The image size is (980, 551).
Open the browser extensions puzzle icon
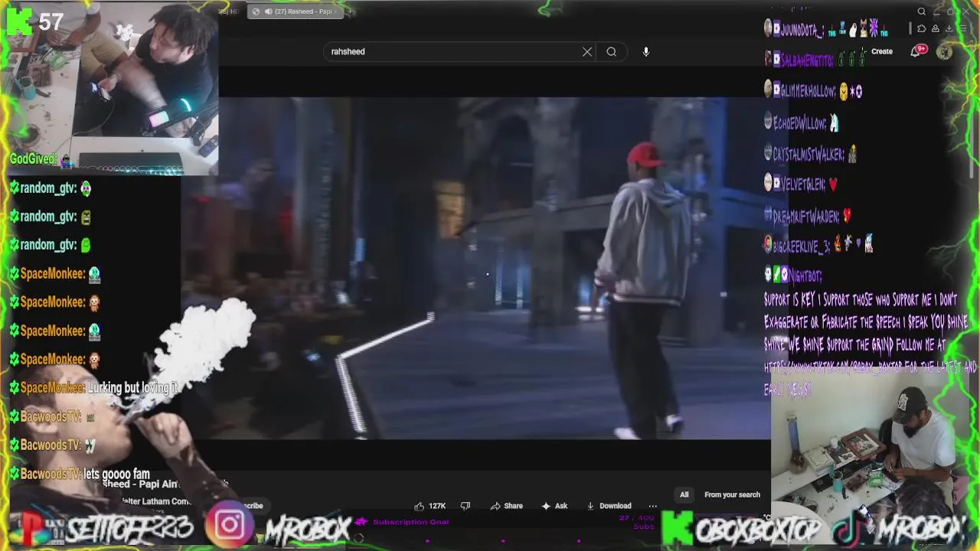[921, 29]
